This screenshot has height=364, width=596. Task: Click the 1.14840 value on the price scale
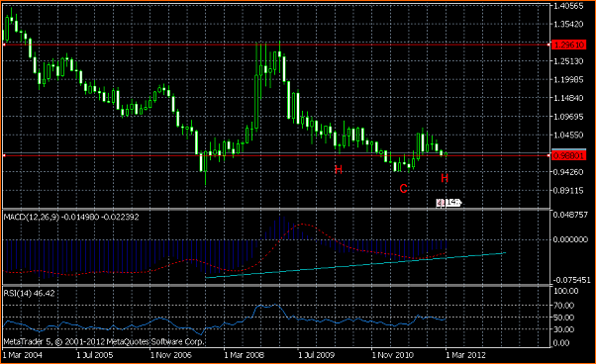[x=568, y=98]
